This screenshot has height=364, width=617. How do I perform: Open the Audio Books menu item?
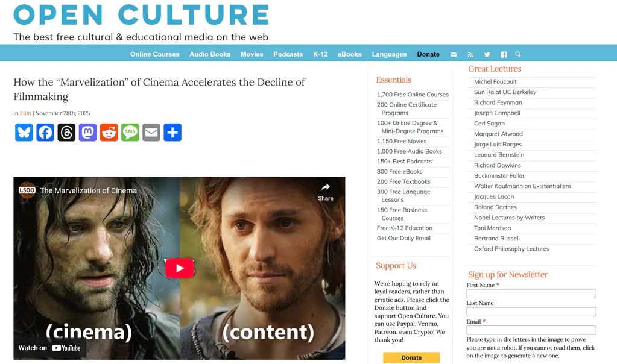[x=210, y=54]
